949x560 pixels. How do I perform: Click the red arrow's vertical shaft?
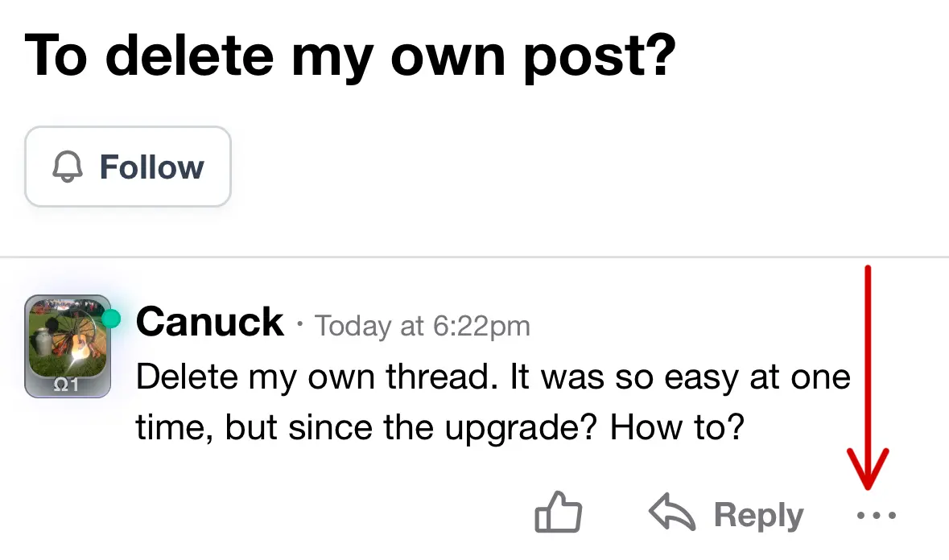point(868,362)
